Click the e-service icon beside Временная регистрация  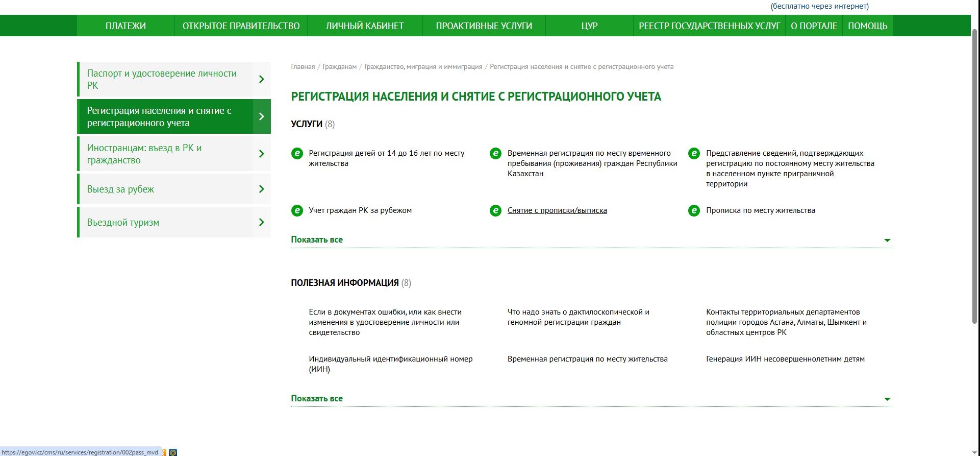[x=495, y=154]
